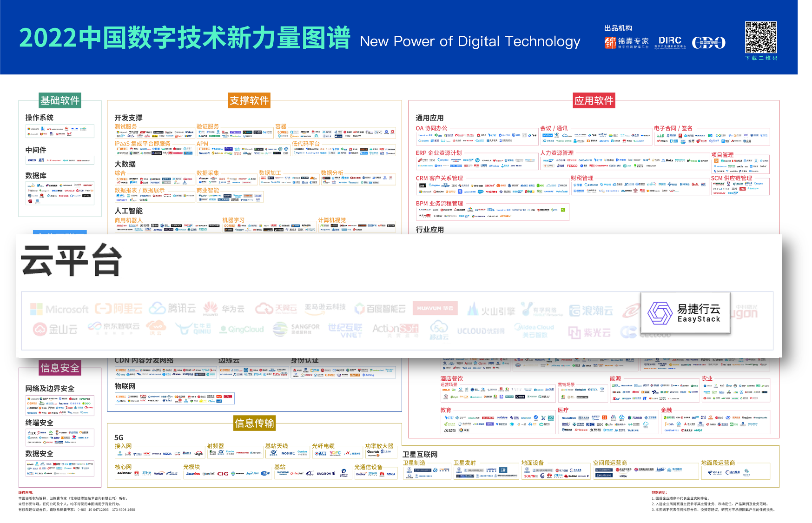
Task: Click the 通用应用 heading
Action: tap(429, 118)
